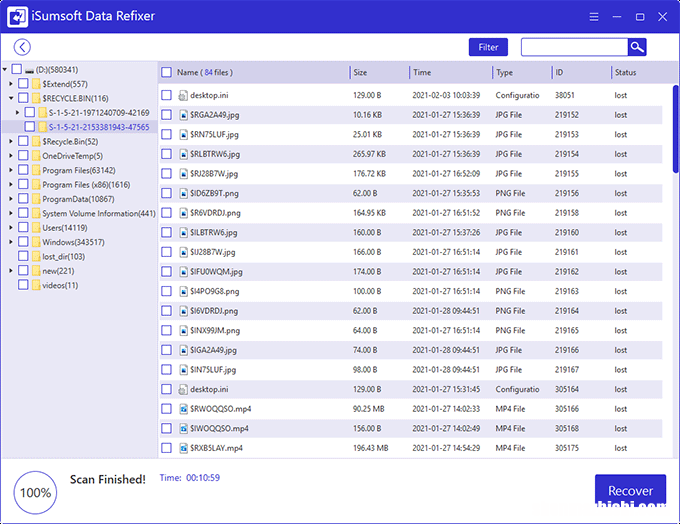
Task: Select the S-1-5-21-2153381943-47565 folder
Action: pyautogui.click(x=99, y=127)
